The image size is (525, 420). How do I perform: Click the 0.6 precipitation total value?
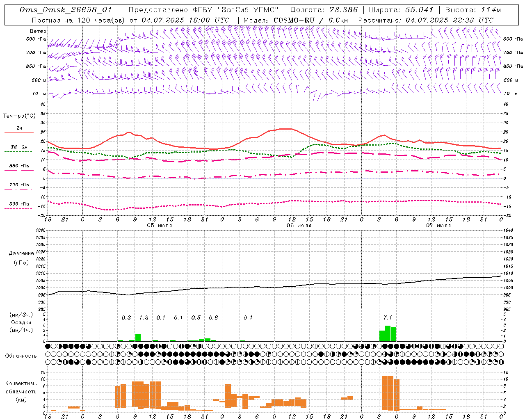pyautogui.click(x=213, y=317)
